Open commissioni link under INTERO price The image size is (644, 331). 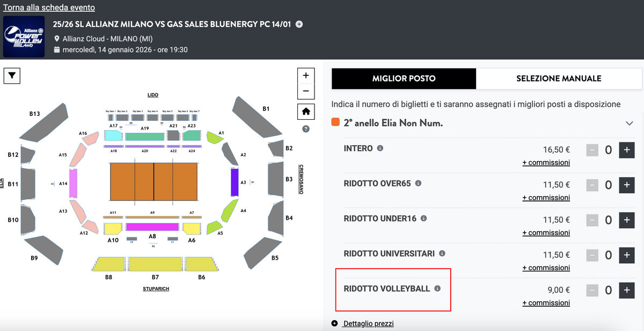[x=546, y=162]
